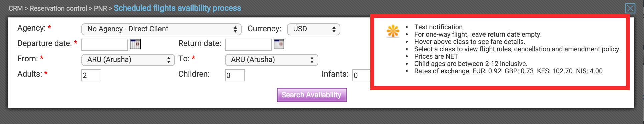The width and height of the screenshot is (644, 124).
Task: Click the orange notification asterisk icon
Action: (393, 31)
